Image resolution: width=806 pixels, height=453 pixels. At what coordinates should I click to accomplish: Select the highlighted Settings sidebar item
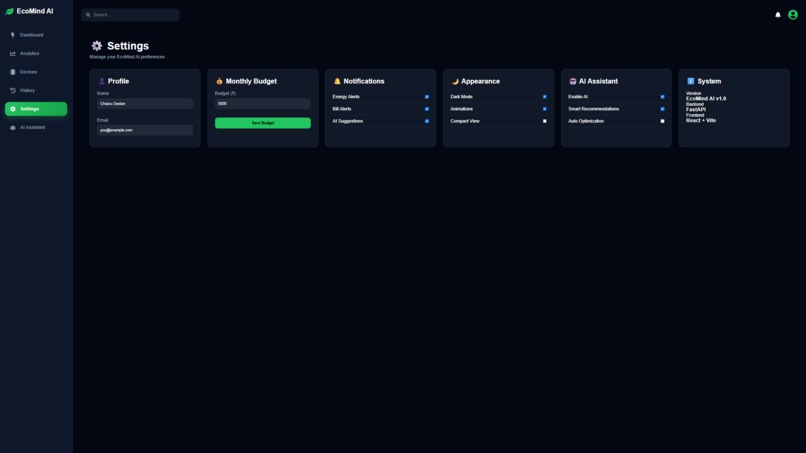(36, 109)
